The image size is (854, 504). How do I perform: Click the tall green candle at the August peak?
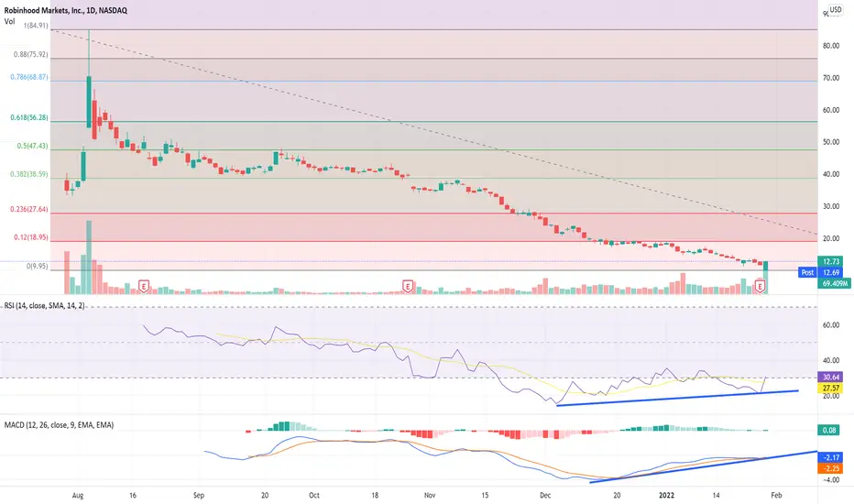(89, 102)
